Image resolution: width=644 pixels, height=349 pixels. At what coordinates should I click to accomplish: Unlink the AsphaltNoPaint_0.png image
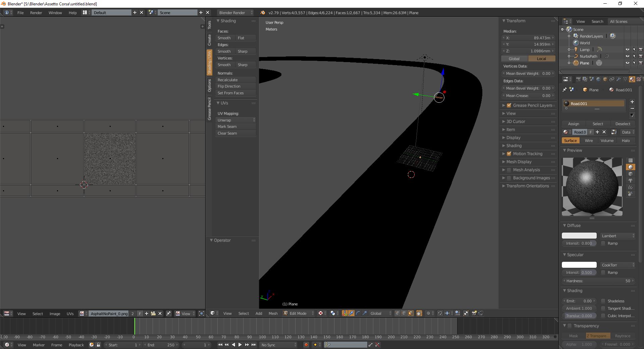160,313
